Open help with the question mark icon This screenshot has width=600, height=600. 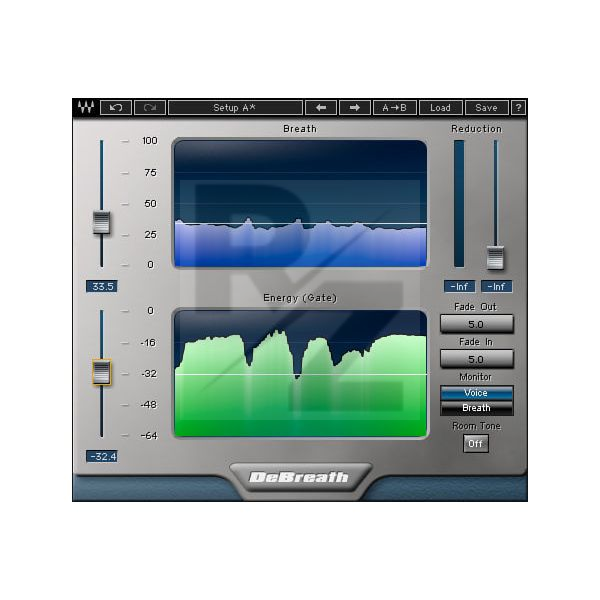point(519,108)
